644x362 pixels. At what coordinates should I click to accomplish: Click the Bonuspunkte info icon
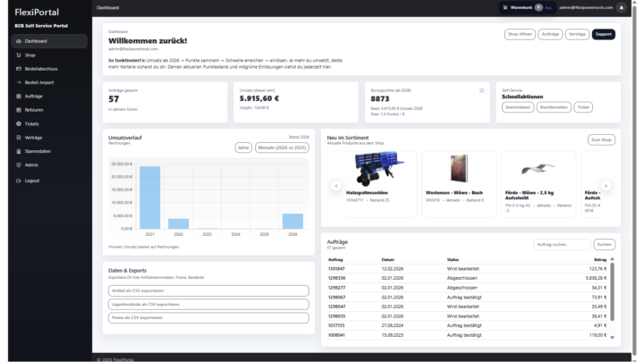point(481,90)
